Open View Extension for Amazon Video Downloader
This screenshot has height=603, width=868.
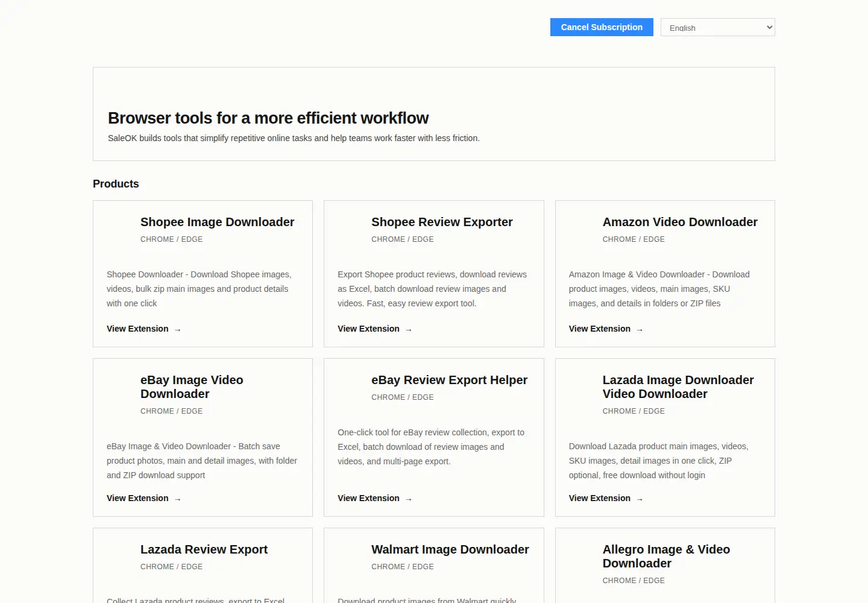point(606,329)
